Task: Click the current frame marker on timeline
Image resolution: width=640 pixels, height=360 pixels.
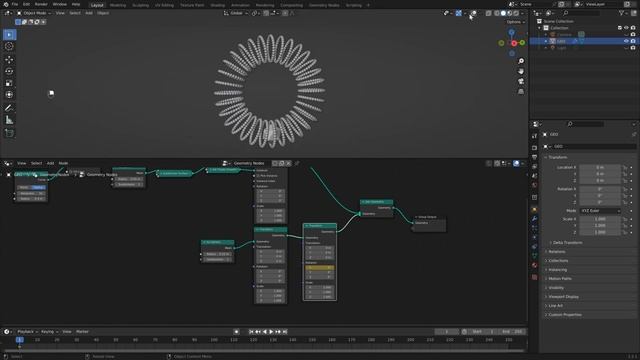Action: click(x=20, y=340)
